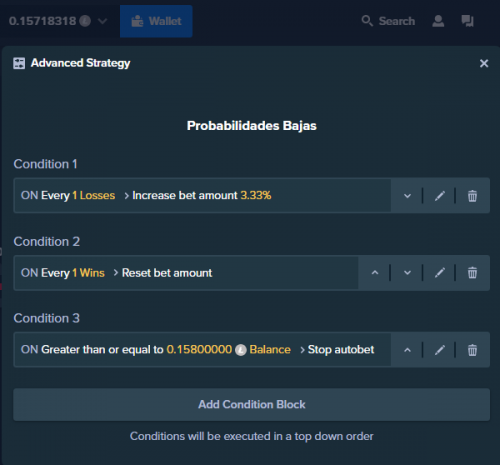Edit Condition 3 with pencil icon
The width and height of the screenshot is (500, 465).
coord(440,350)
